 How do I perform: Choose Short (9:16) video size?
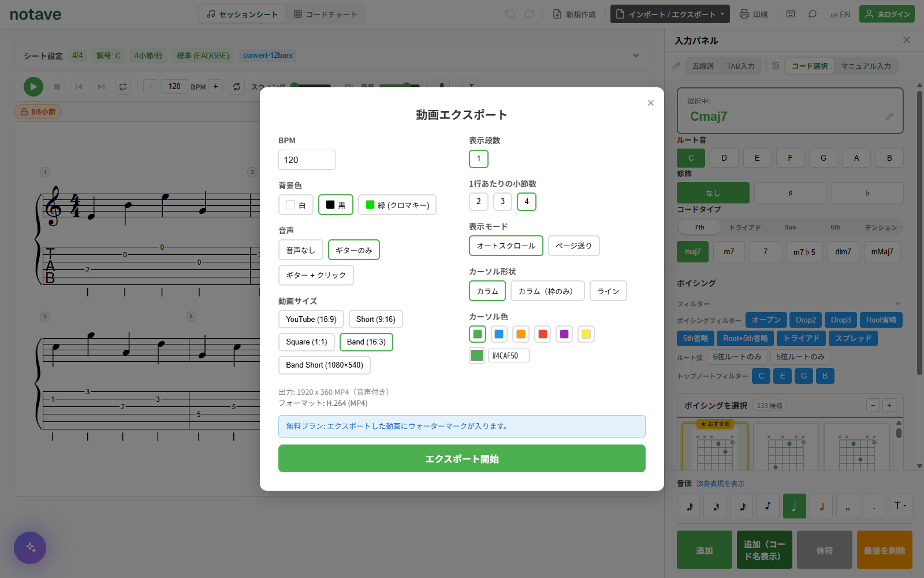pyautogui.click(x=376, y=319)
